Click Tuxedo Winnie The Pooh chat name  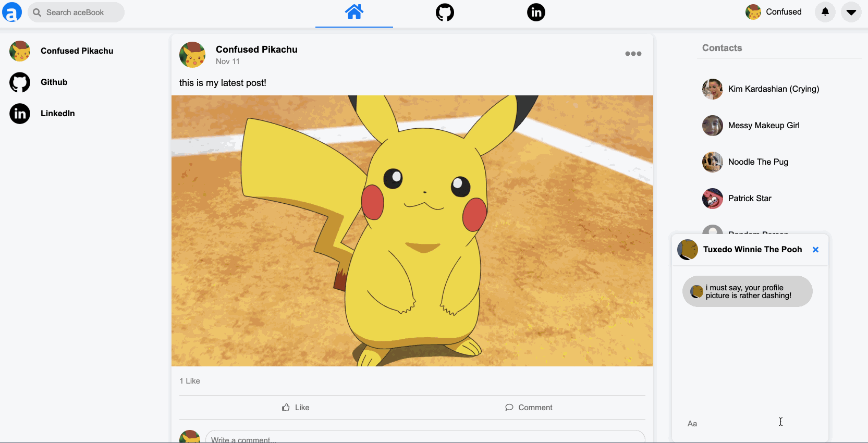tap(752, 250)
